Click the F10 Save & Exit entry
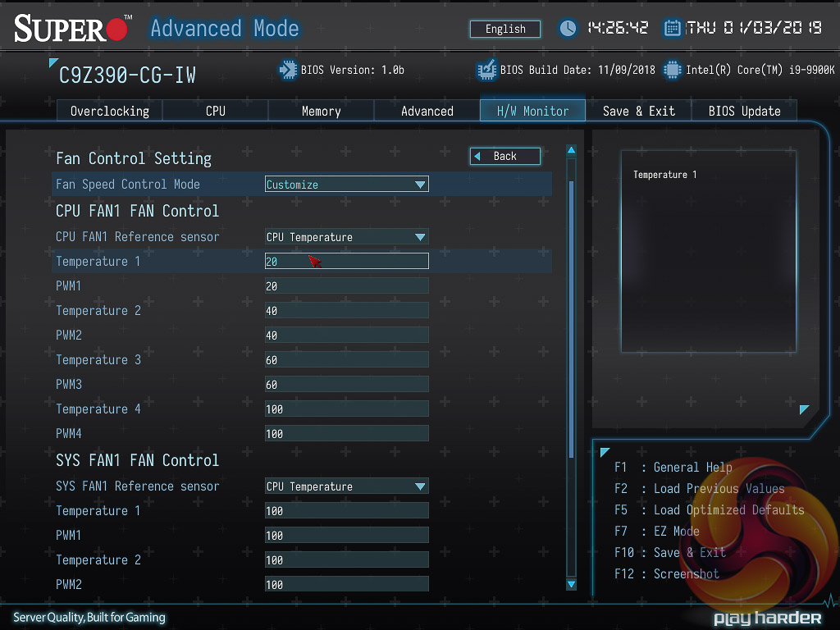Viewport: 840px width, 630px height. pyautogui.click(x=669, y=553)
